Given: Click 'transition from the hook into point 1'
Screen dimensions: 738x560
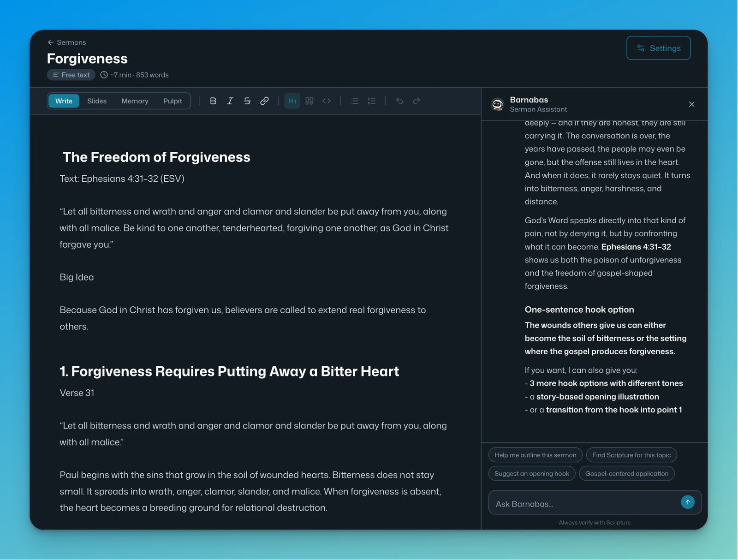Looking at the screenshot, I should 614,410.
